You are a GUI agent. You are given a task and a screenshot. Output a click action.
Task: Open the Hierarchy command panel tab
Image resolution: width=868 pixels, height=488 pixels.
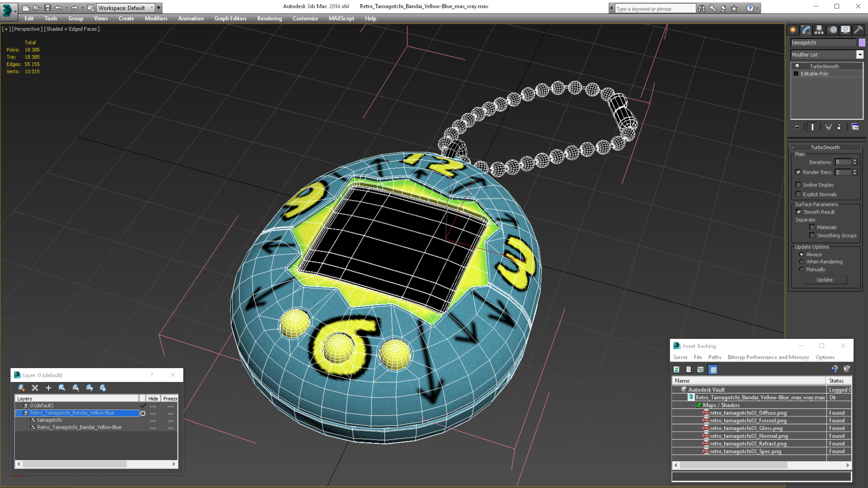pyautogui.click(x=819, y=30)
